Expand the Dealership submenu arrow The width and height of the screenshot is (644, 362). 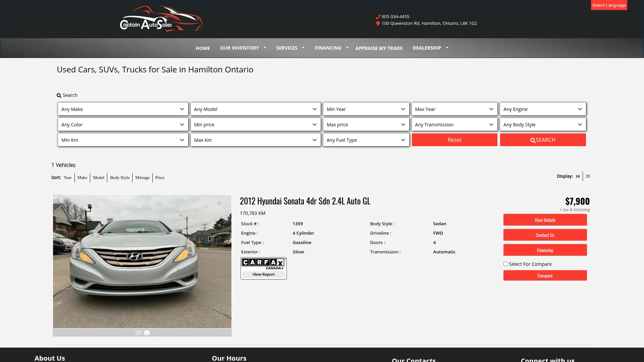point(447,48)
